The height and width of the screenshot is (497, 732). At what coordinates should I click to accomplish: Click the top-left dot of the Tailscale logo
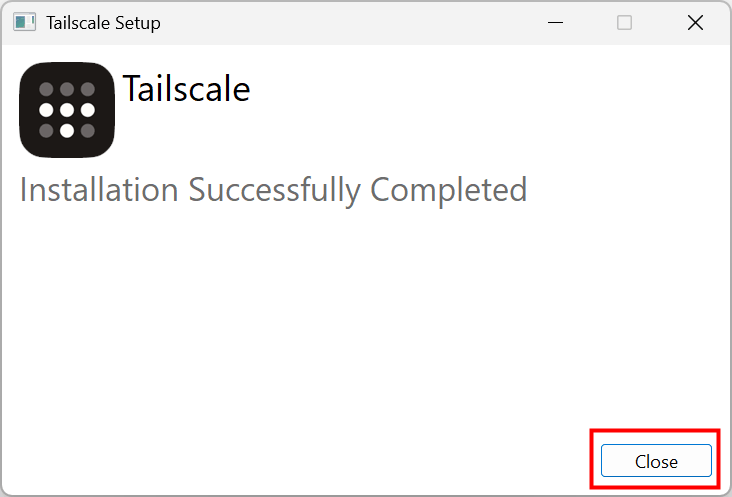tap(46, 89)
